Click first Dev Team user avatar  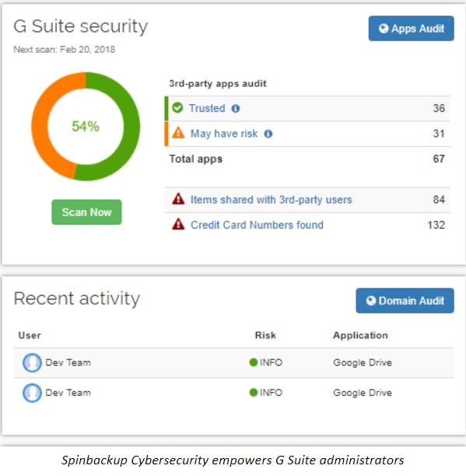(32, 362)
